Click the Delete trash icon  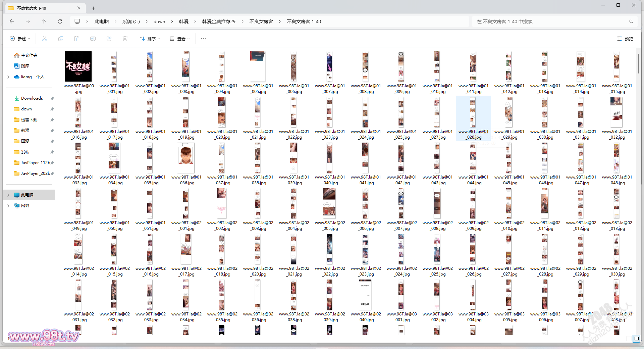125,39
